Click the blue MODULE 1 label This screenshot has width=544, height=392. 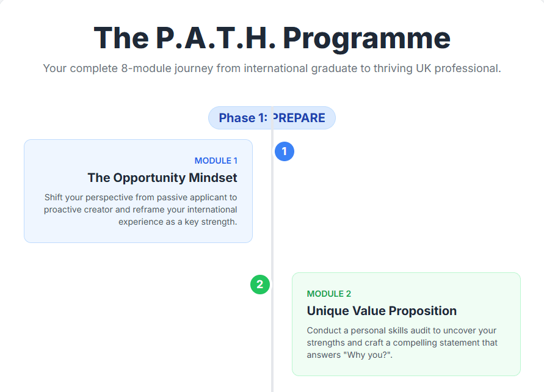216,161
